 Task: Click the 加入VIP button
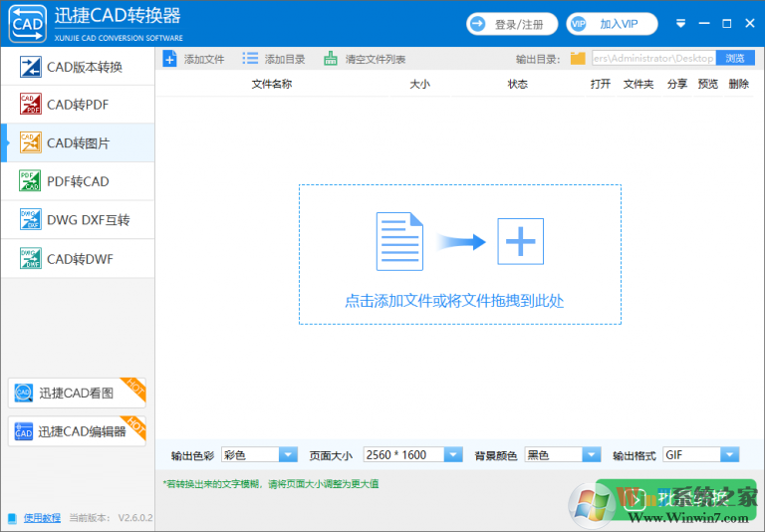tap(612, 24)
